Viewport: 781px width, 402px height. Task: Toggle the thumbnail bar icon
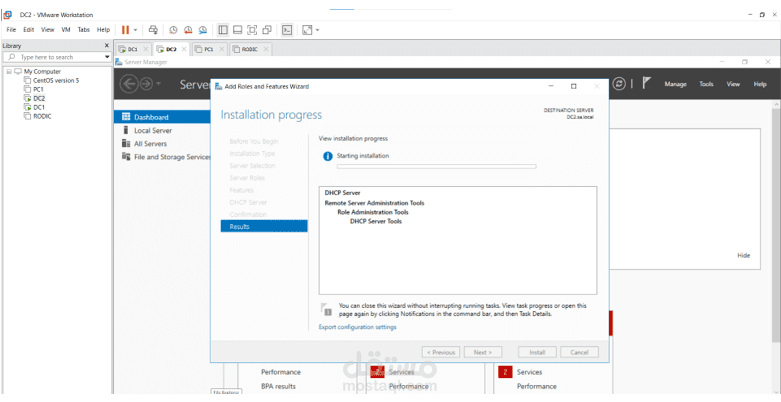[x=238, y=30]
